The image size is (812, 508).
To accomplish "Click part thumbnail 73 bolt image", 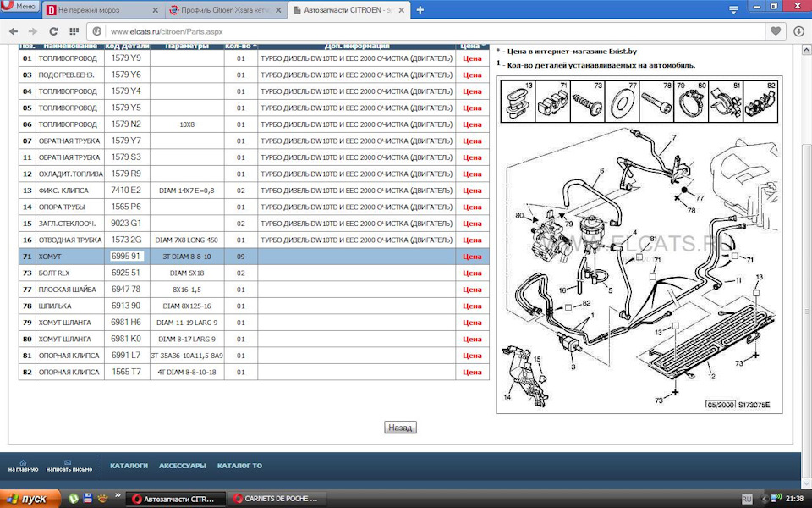I will point(587,102).
